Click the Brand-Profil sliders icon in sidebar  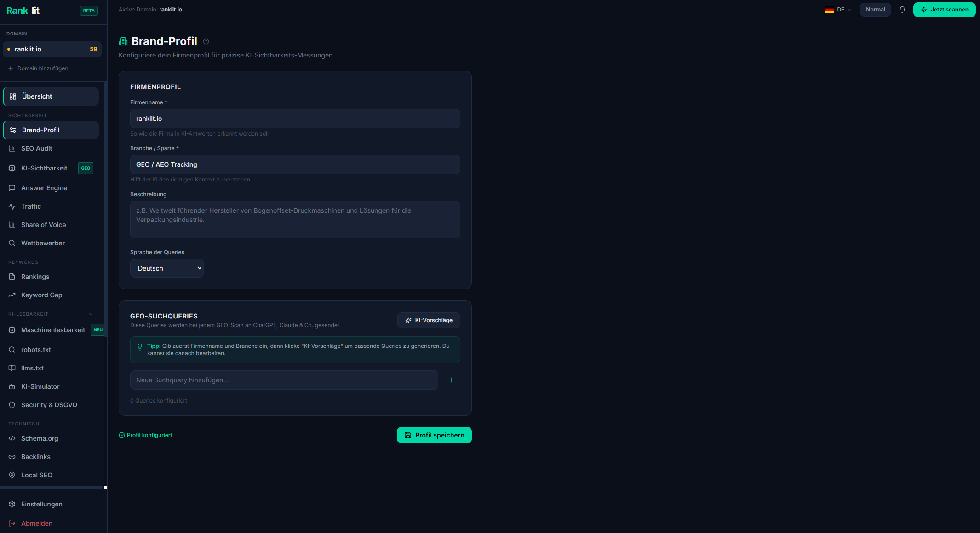point(13,130)
